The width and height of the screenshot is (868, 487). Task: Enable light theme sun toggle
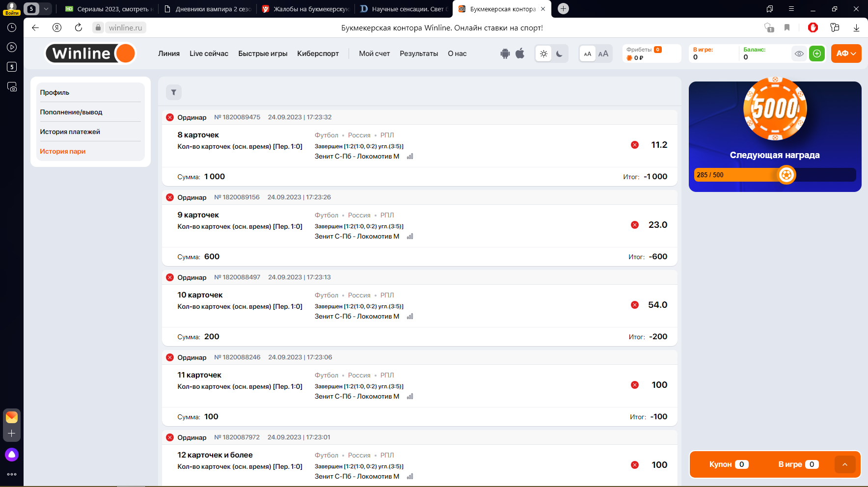tap(543, 54)
